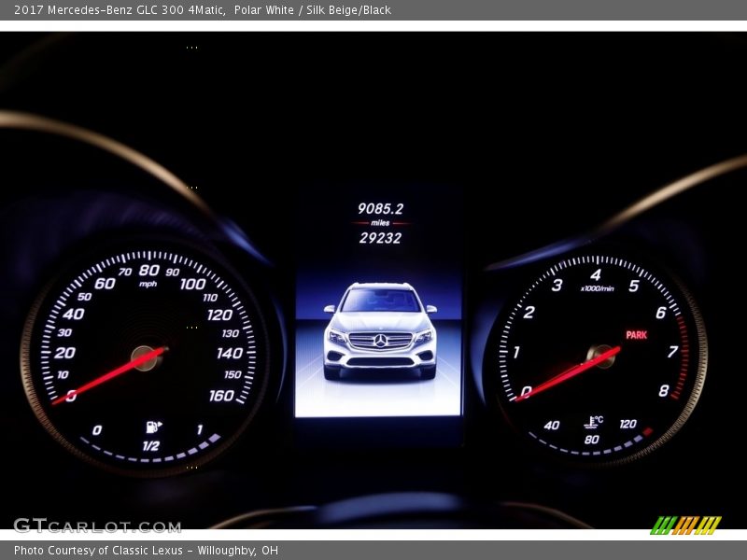Click the 120 mark on the speedometer
This screenshot has width=747, height=560.
[220, 315]
